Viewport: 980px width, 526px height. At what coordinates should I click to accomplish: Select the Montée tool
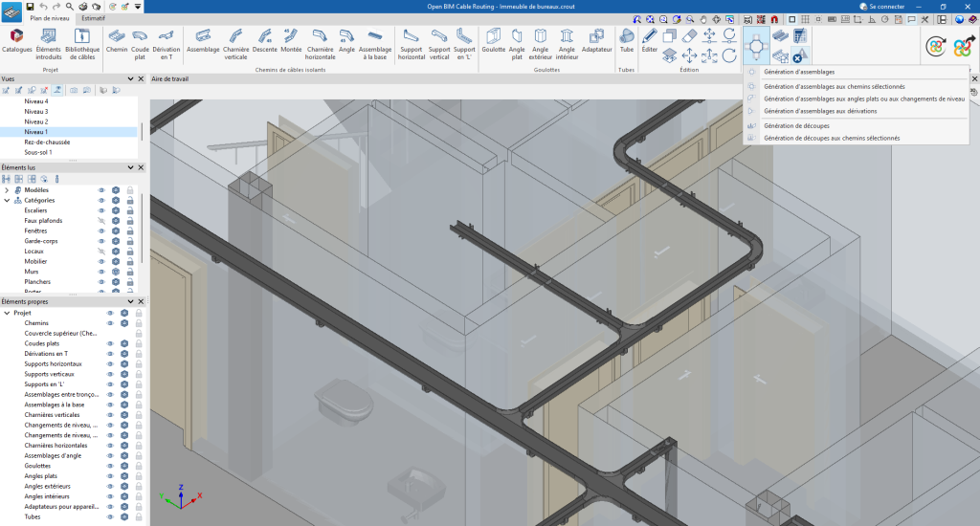291,42
